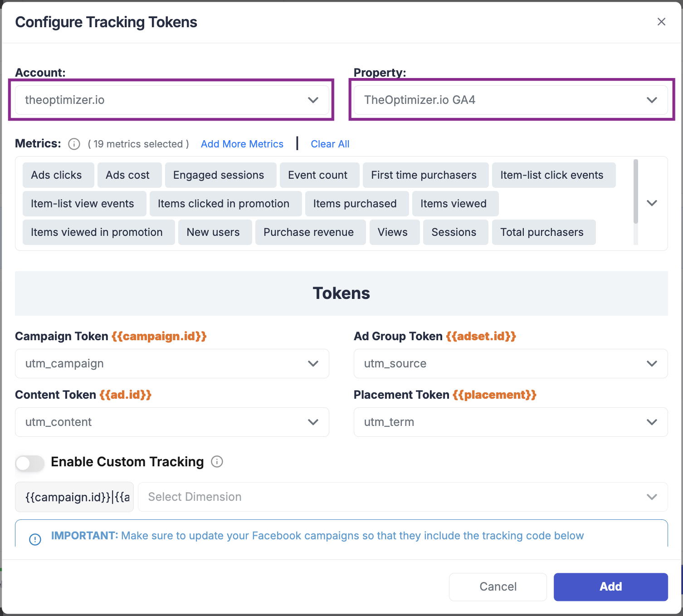Click the Metrics info icon
This screenshot has height=616, width=683.
point(74,144)
